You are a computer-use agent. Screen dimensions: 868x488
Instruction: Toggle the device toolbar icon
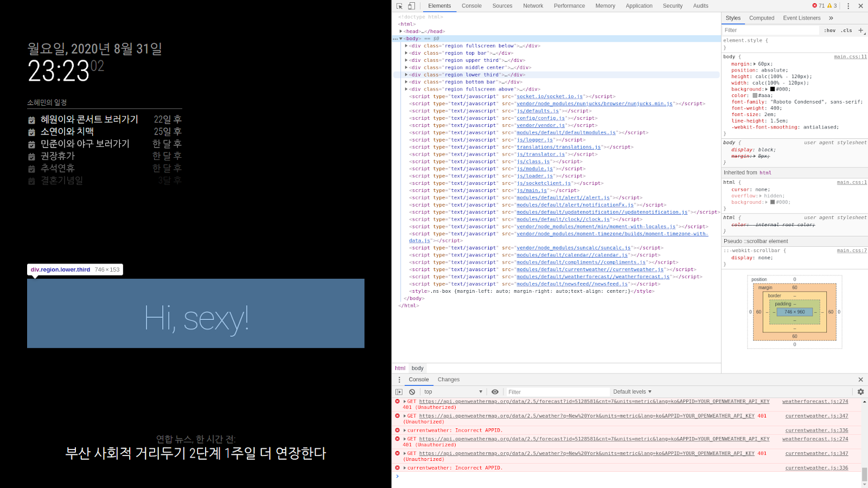[x=411, y=6]
